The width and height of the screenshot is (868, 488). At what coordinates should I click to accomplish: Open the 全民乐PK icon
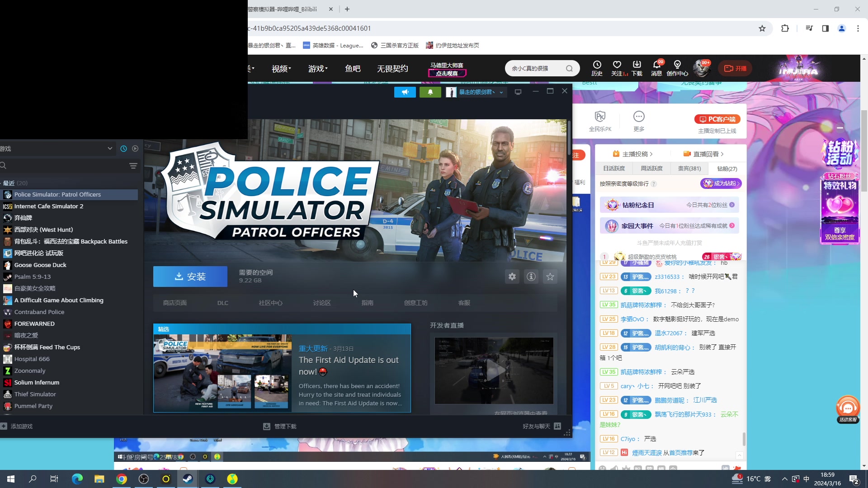(x=600, y=121)
